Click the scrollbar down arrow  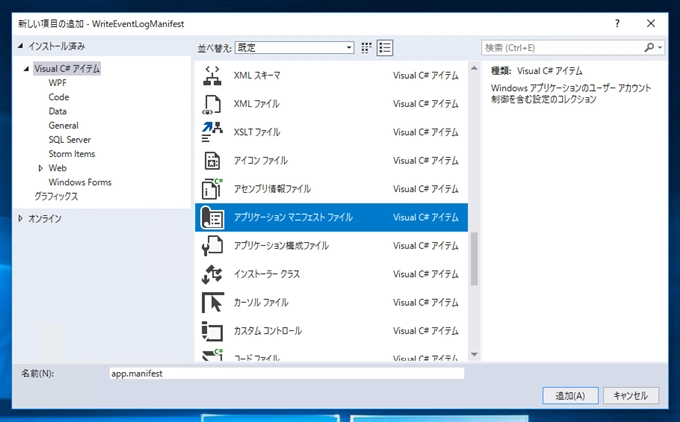click(474, 354)
